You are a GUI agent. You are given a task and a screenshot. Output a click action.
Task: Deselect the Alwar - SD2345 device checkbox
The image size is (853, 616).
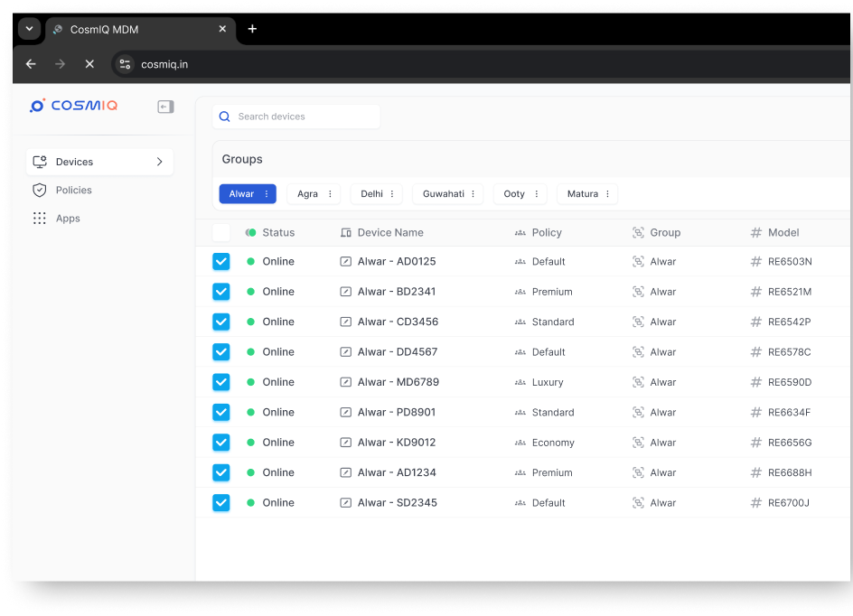[221, 503]
